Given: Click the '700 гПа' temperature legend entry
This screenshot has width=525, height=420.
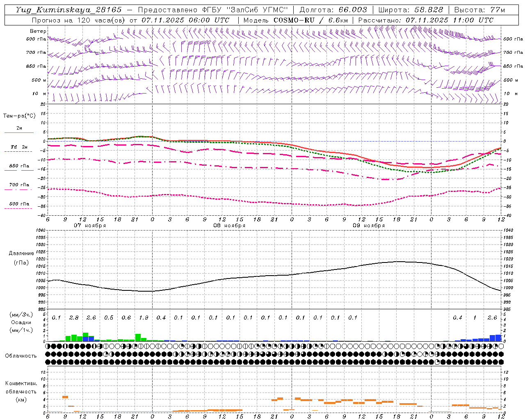Looking at the screenshot, I should point(19,185).
